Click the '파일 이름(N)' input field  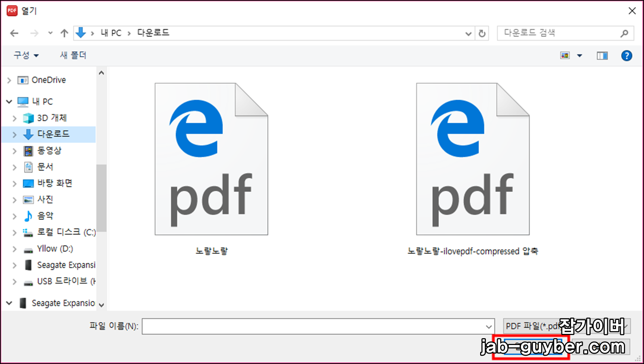coord(318,326)
